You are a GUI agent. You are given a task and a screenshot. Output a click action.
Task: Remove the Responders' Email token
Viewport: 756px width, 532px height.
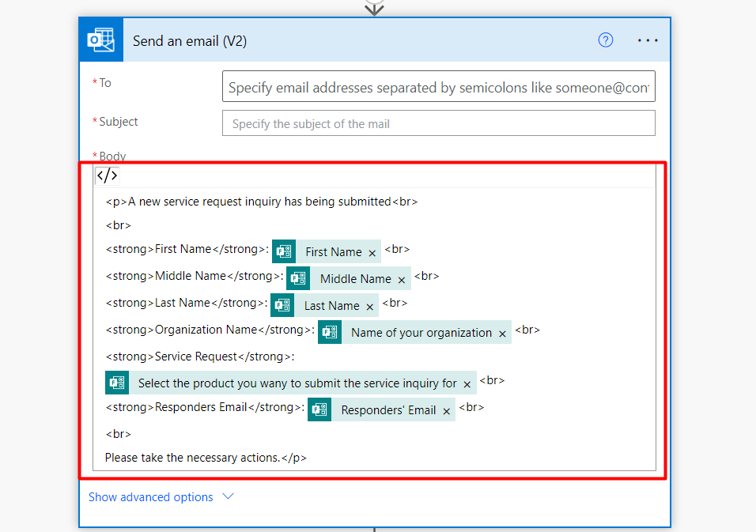click(446, 411)
